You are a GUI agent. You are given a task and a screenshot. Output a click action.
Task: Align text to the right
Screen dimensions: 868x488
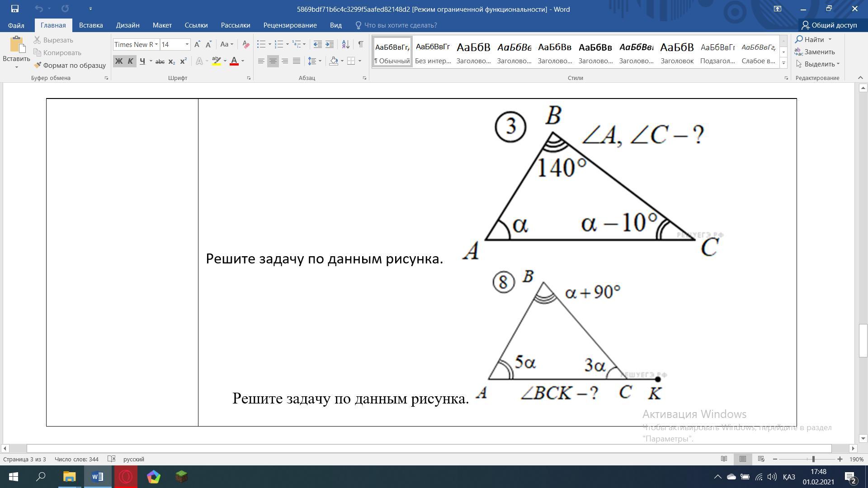pos(285,61)
